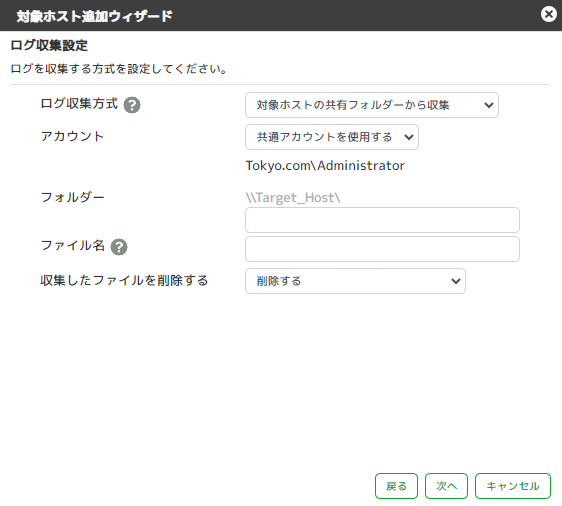
Task: Open help icon next to ファイル名
Action: click(x=119, y=247)
